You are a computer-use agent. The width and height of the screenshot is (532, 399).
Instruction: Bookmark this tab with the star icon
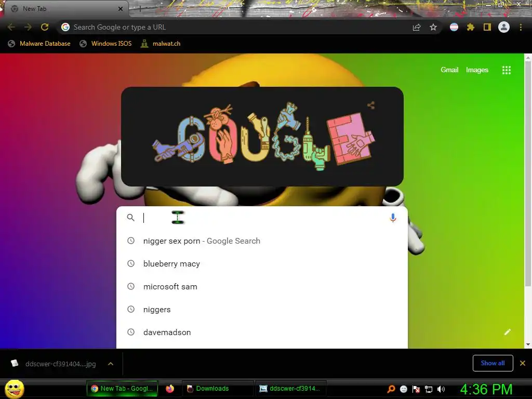pos(433,27)
